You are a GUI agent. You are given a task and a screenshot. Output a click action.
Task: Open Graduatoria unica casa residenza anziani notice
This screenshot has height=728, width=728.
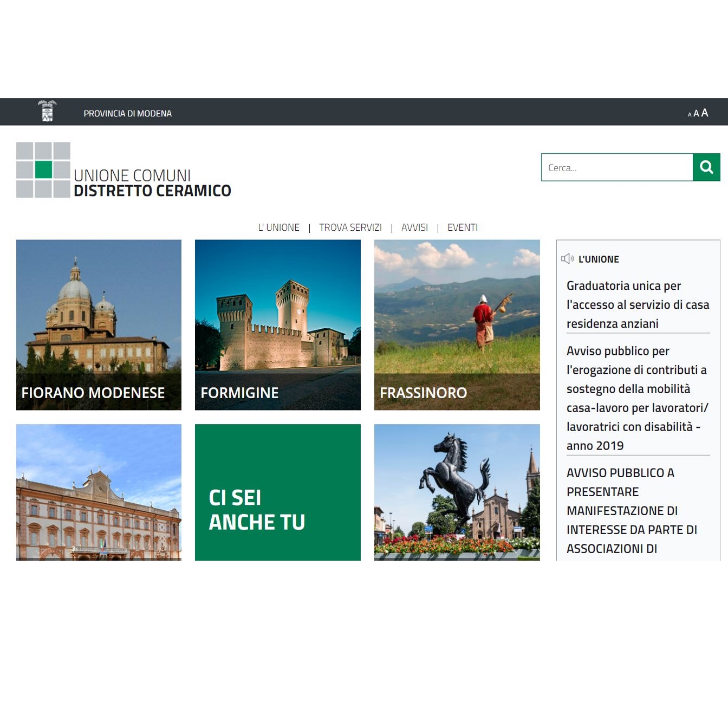(638, 304)
